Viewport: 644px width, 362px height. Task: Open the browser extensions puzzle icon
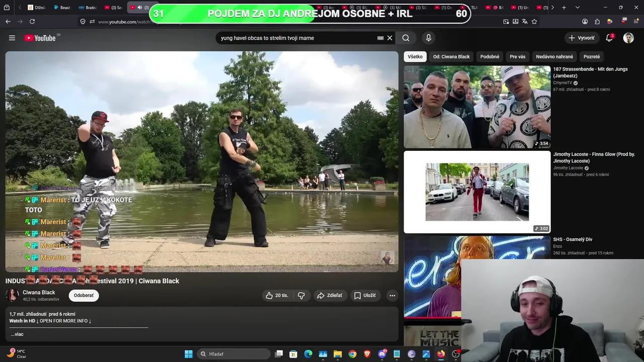click(597, 22)
